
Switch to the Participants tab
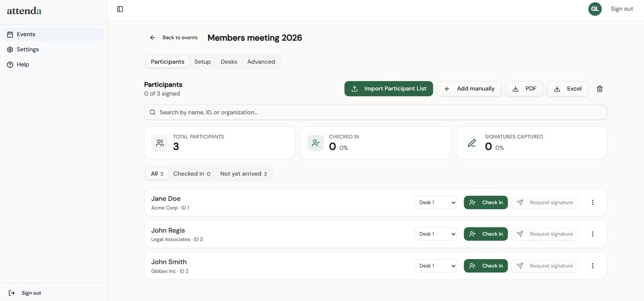167,62
